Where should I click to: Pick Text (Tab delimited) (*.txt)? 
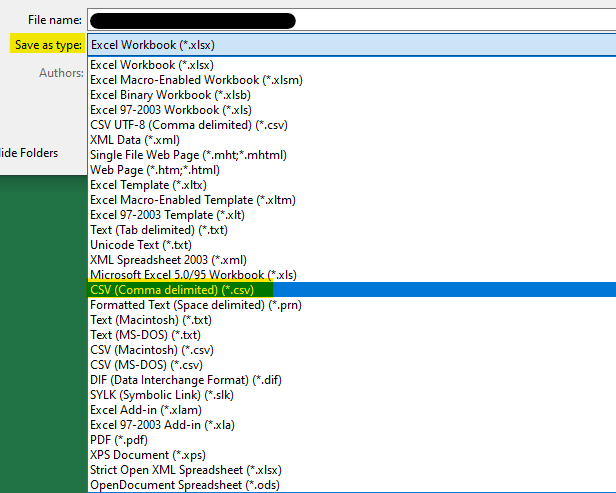[x=161, y=230]
